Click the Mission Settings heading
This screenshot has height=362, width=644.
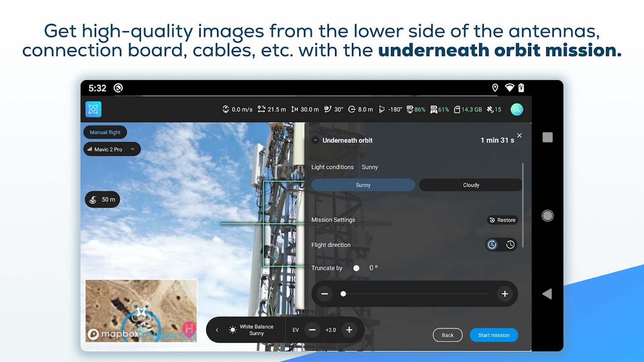pyautogui.click(x=333, y=220)
